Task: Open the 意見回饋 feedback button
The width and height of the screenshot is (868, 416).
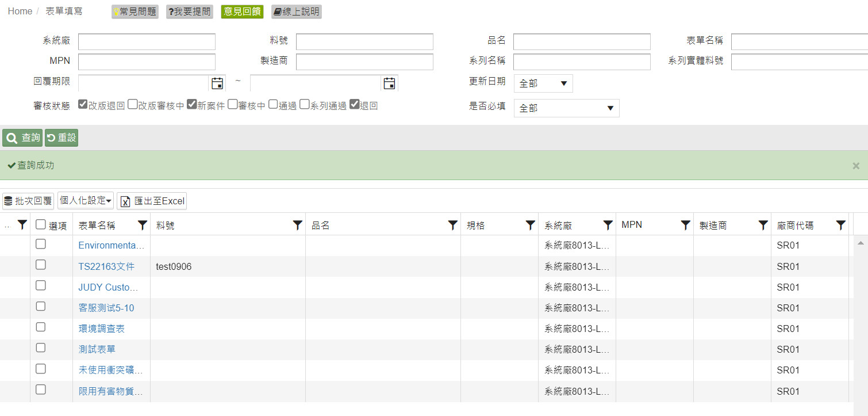Action: pos(242,12)
